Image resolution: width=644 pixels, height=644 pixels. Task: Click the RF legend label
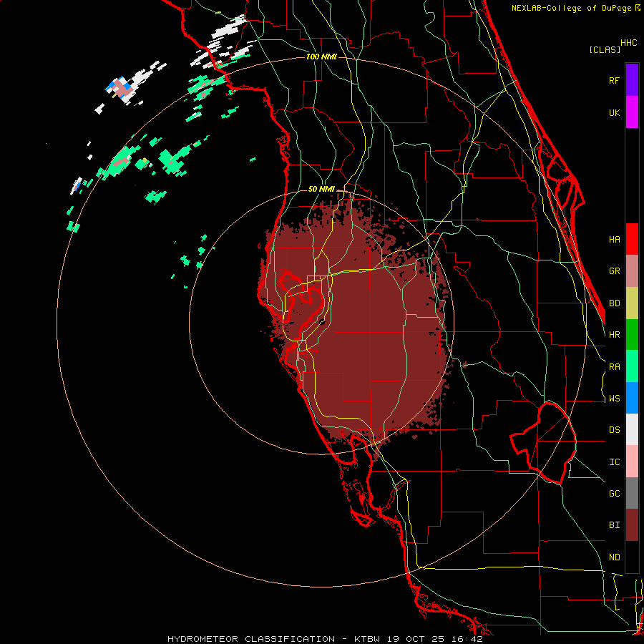click(x=614, y=80)
